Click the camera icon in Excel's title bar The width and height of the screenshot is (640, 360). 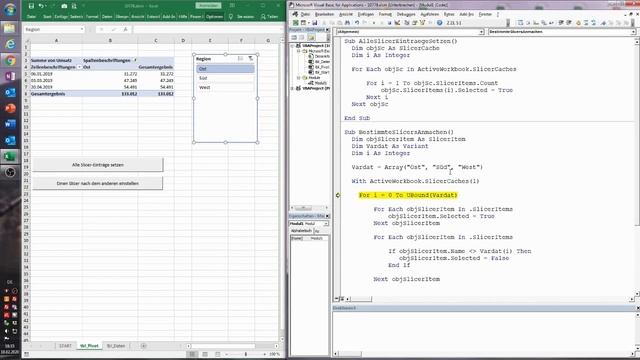pyautogui.click(x=64, y=6)
